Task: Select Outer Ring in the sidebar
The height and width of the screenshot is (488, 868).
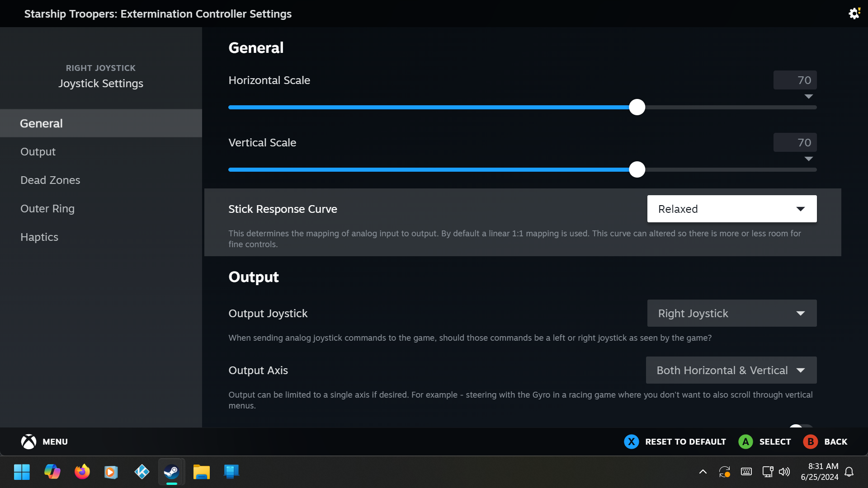Action: 47,208
